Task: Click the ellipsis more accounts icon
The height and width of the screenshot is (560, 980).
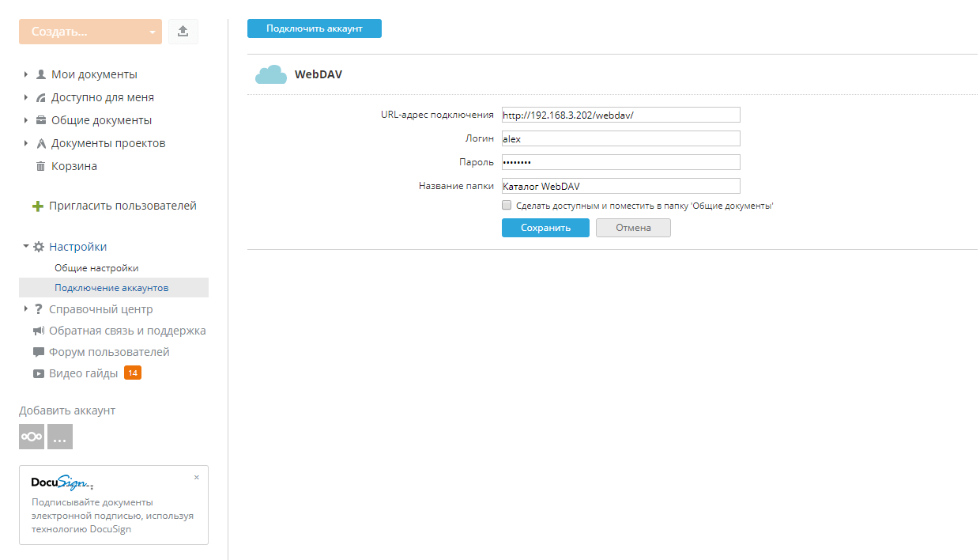Action: [x=60, y=437]
